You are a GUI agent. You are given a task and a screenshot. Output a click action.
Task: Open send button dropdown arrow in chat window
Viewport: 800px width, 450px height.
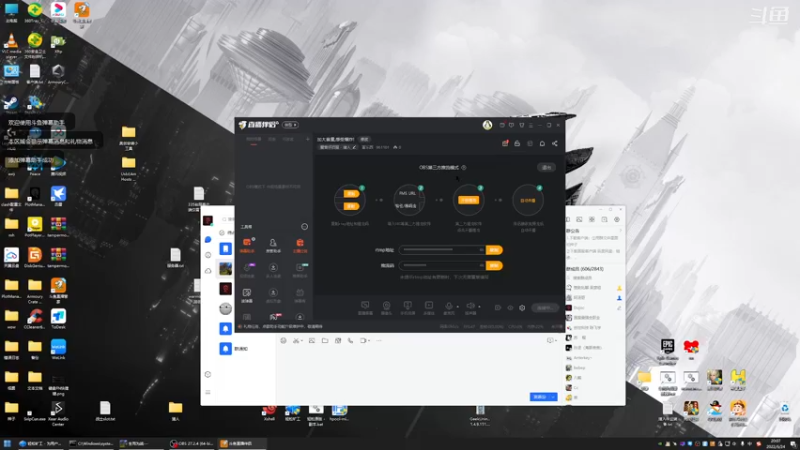554,397
